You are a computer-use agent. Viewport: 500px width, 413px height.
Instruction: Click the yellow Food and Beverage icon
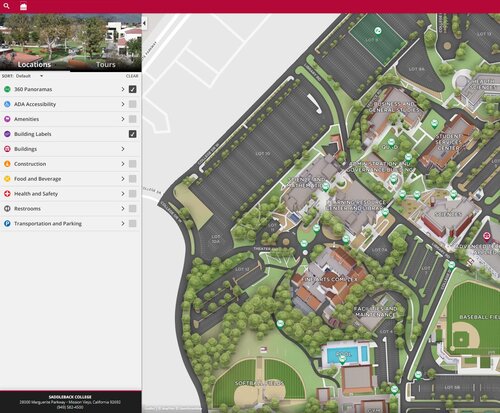7,179
